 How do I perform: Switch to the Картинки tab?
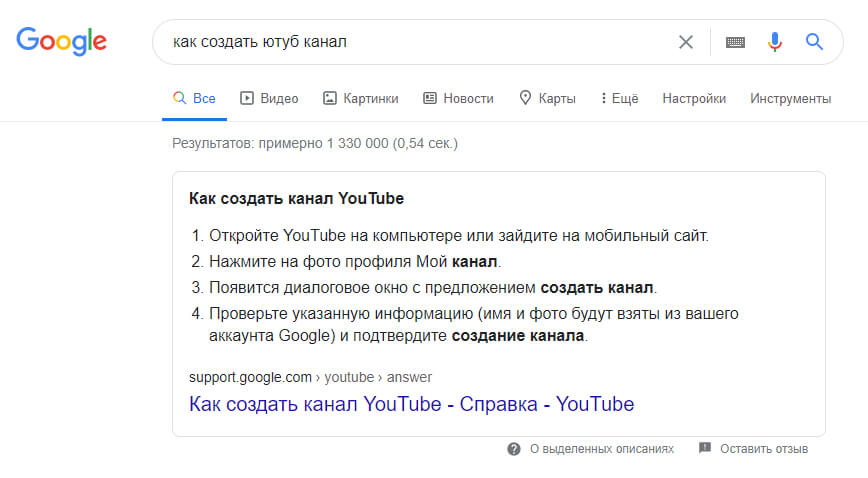pos(361,98)
